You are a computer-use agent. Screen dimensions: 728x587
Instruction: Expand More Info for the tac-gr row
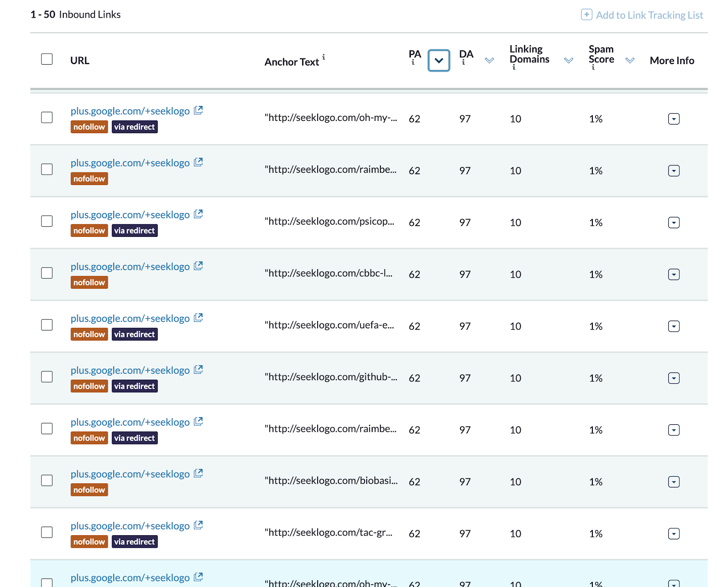(673, 533)
